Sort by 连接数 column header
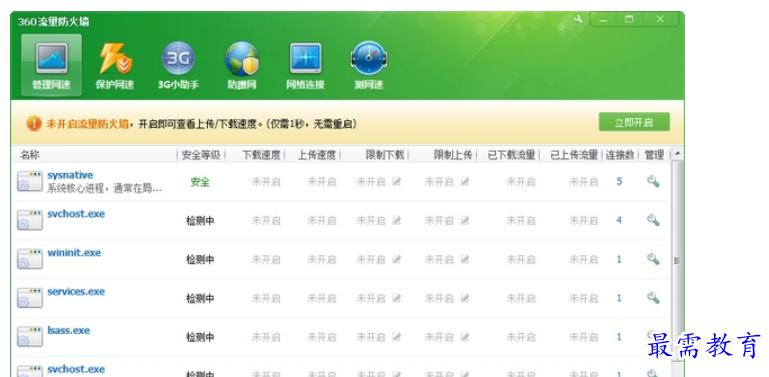 [619, 155]
